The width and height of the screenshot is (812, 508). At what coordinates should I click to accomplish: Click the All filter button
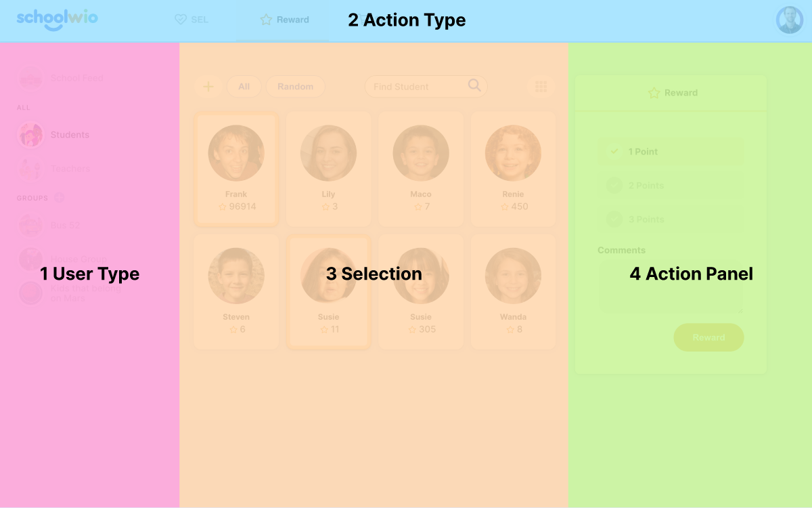(x=244, y=87)
